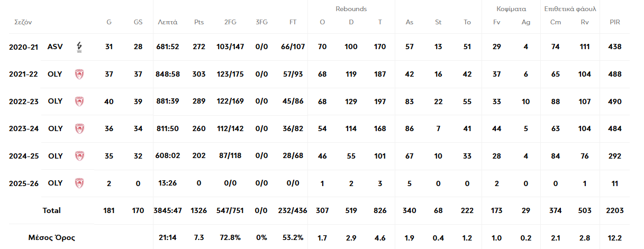Select the 2020-21 season label
This screenshot has width=644, height=249.
pyautogui.click(x=24, y=47)
